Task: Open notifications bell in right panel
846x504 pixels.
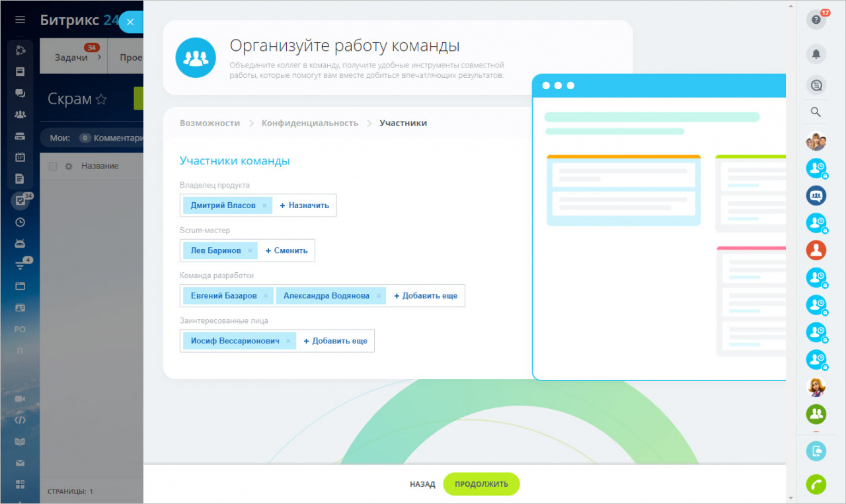Action: click(816, 54)
